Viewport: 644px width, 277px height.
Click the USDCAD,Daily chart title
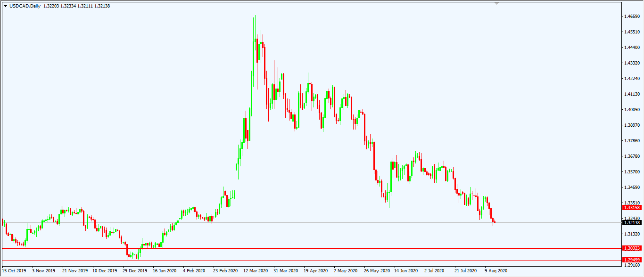(x=25, y=6)
